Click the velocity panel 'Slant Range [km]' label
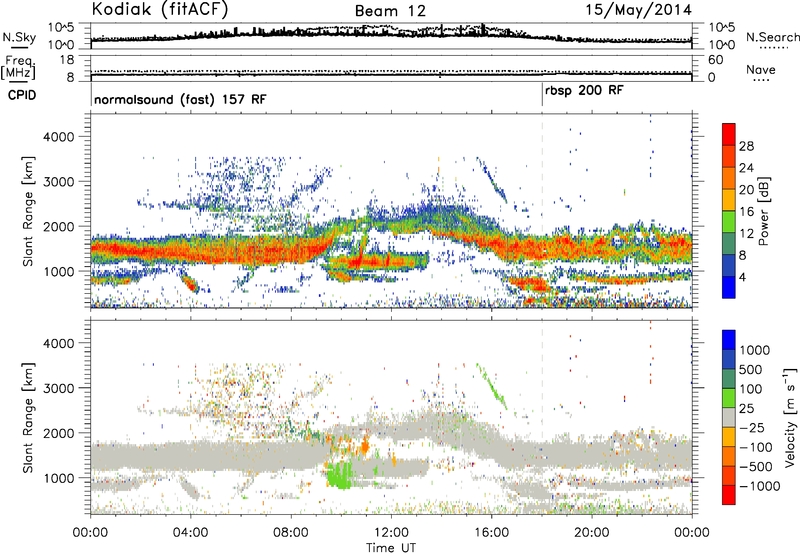Viewport: 800px width, 554px height. pos(29,417)
